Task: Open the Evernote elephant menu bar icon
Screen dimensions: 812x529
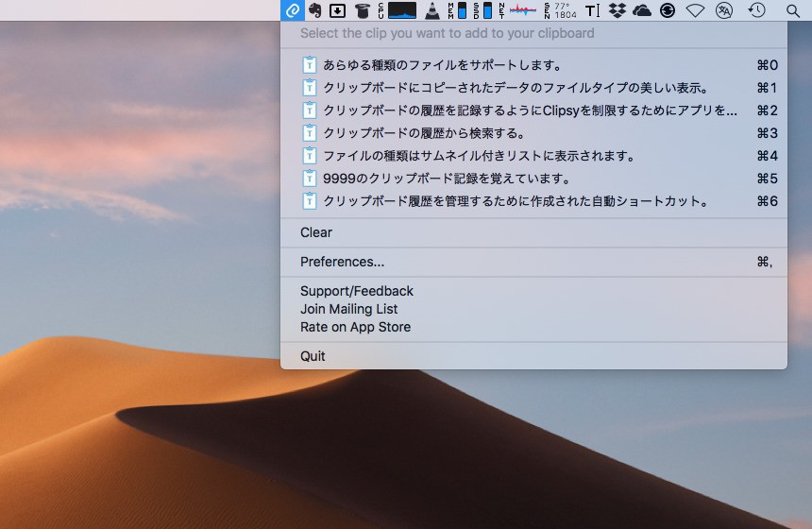Action: click(314, 10)
